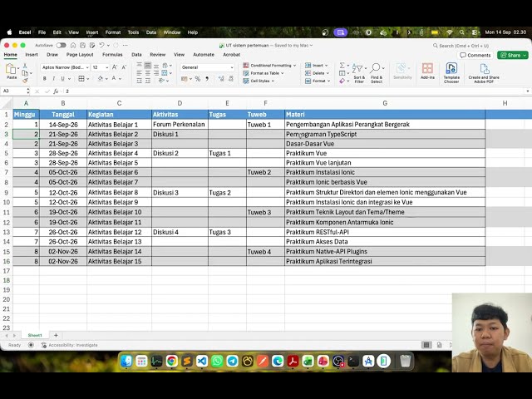The height and width of the screenshot is (399, 532).
Task: Click the Comments button
Action: 475,55
